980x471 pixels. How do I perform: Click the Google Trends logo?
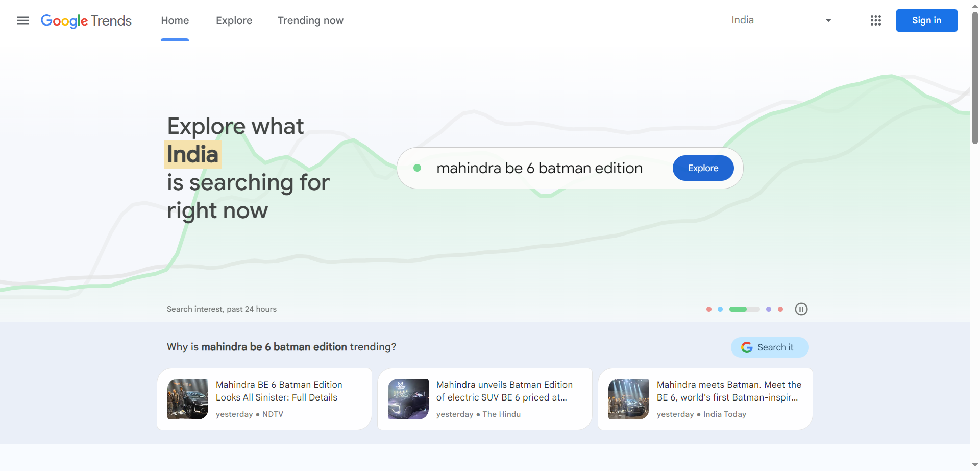(x=86, y=20)
